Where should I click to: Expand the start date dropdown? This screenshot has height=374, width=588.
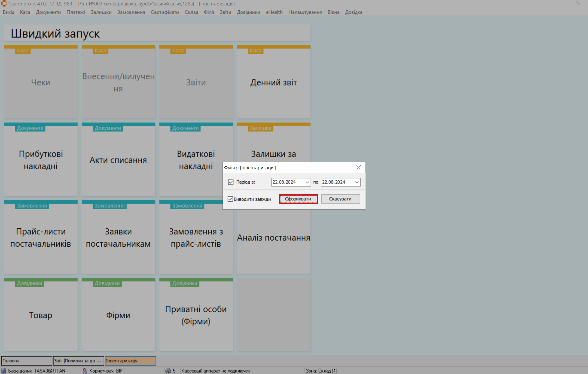[x=307, y=182]
